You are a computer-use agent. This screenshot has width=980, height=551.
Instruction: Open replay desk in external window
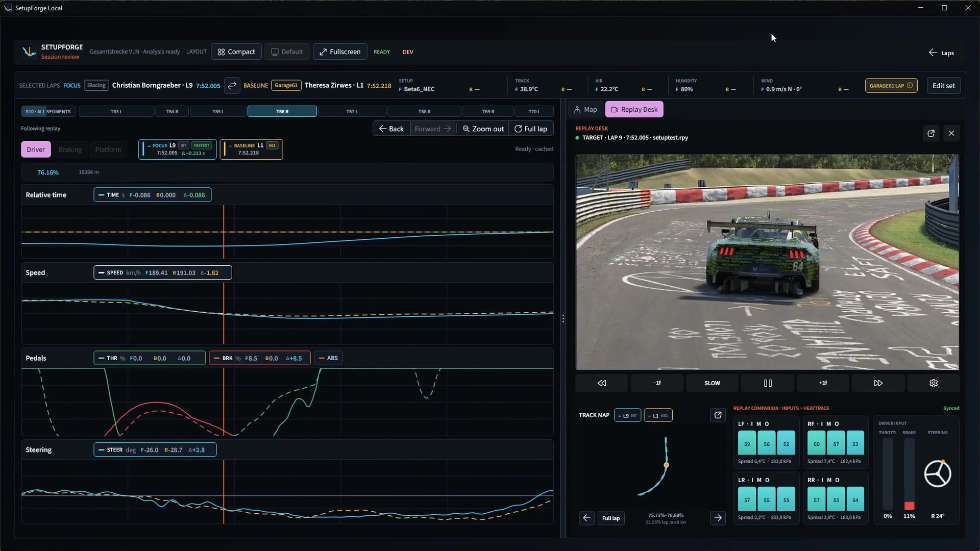tap(931, 133)
